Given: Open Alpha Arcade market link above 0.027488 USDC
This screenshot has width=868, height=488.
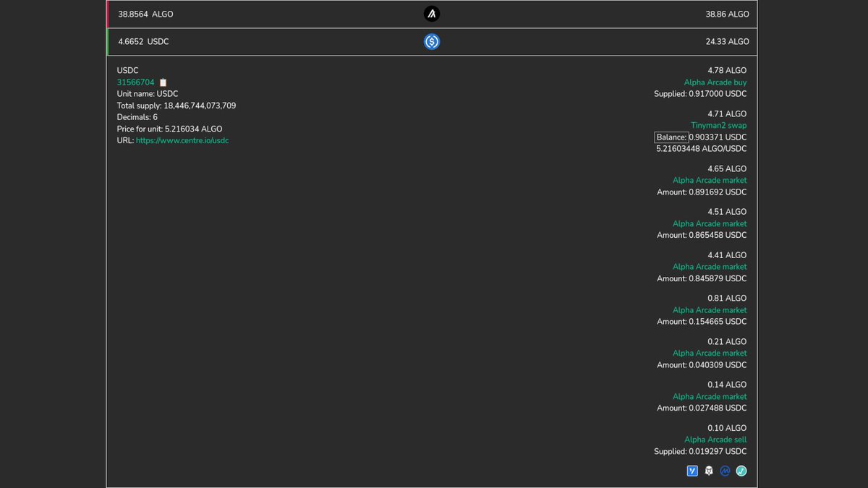Looking at the screenshot, I should tap(710, 396).
